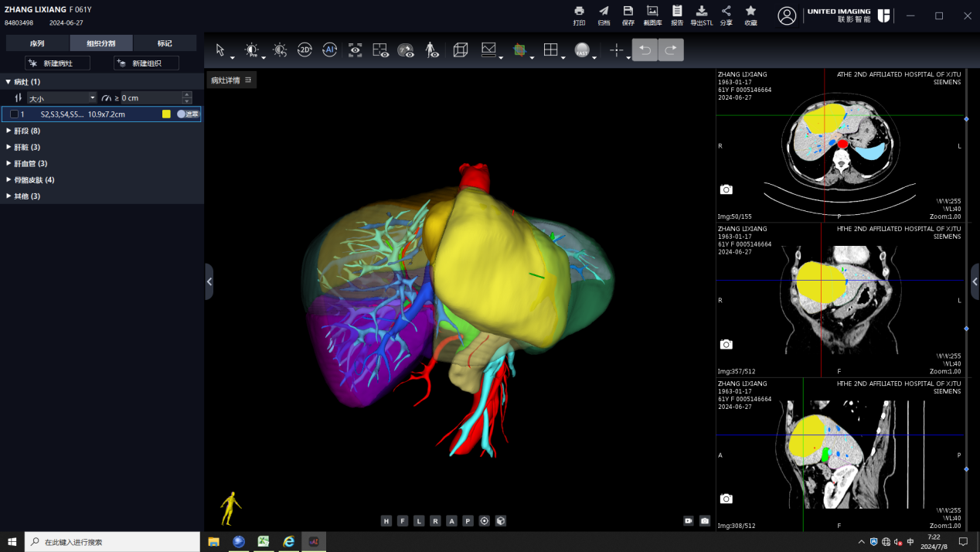Toggle the focus eye visibility icon
The height and width of the screenshot is (552, 980).
[355, 50]
